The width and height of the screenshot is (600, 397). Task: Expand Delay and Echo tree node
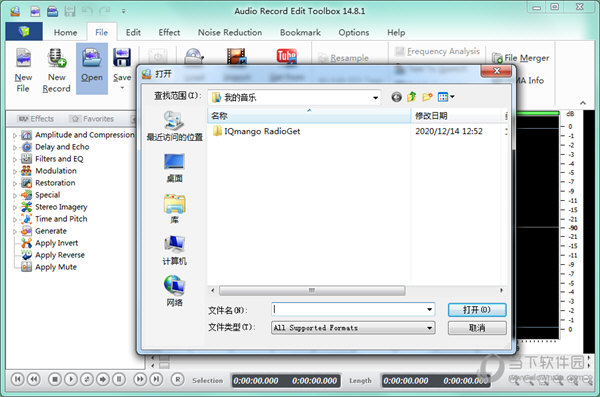pyautogui.click(x=15, y=147)
